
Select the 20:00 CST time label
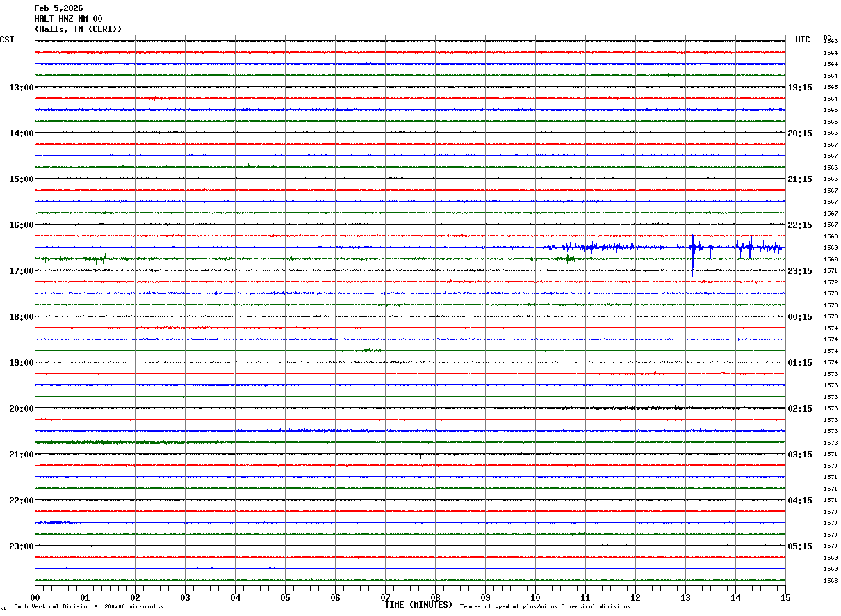[x=22, y=409]
